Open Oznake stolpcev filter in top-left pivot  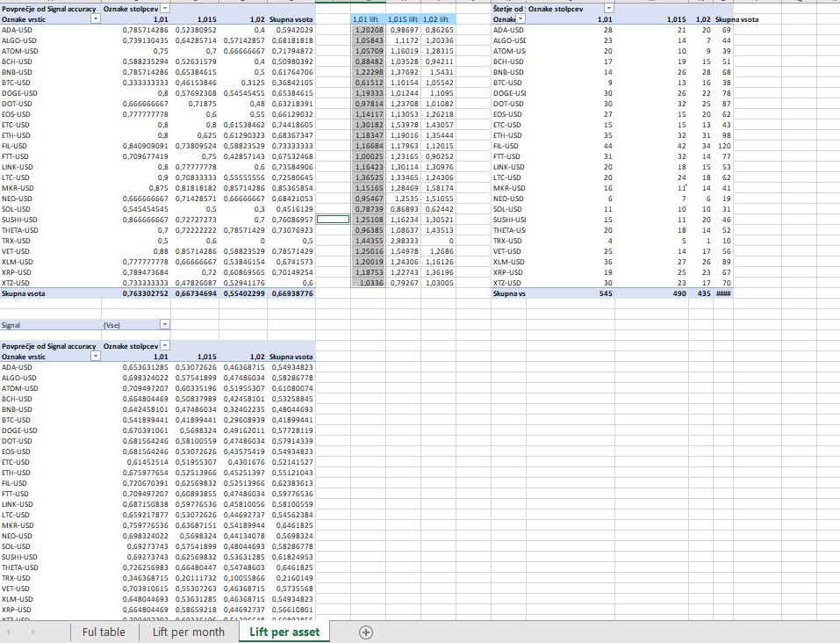click(167, 8)
